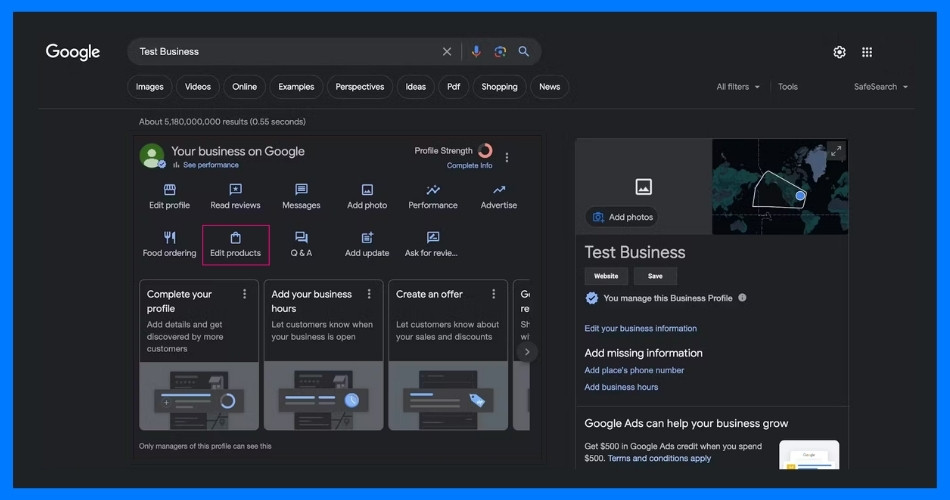Select the Videos filter chip
The height and width of the screenshot is (500, 950).
198,87
